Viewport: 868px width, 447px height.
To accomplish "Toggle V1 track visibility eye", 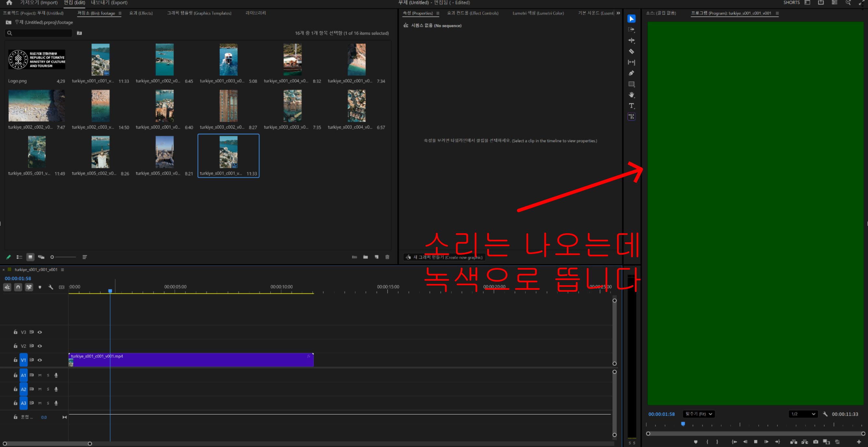I will click(x=40, y=360).
